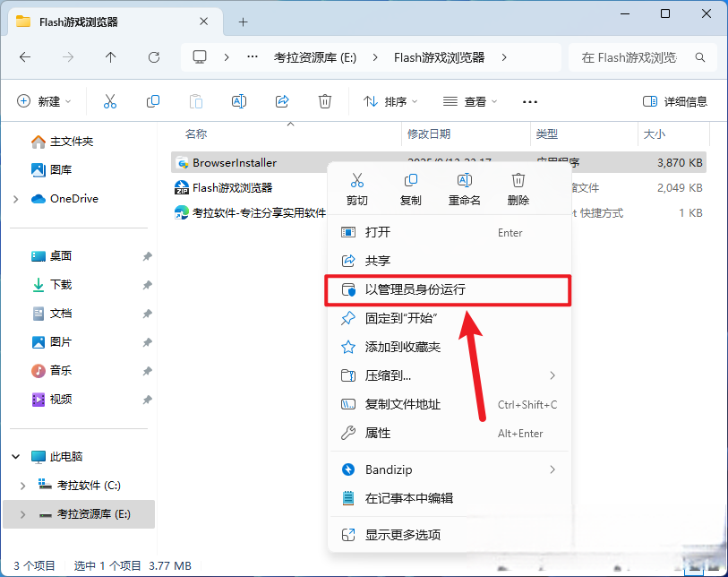Unpin 视频 using its pin icon
Image resolution: width=728 pixels, height=577 pixels.
(147, 400)
